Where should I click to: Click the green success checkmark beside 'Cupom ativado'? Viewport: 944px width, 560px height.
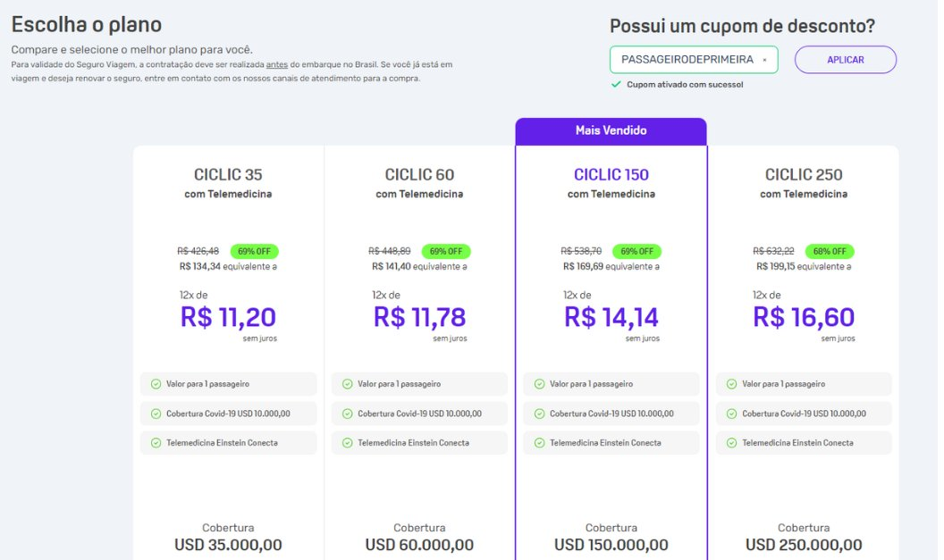point(616,84)
